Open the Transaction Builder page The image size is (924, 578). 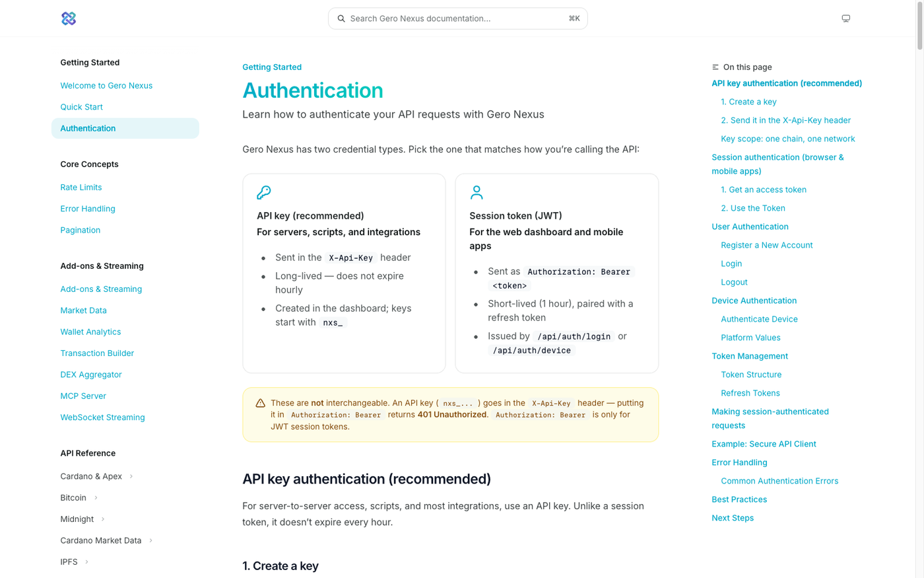(97, 353)
